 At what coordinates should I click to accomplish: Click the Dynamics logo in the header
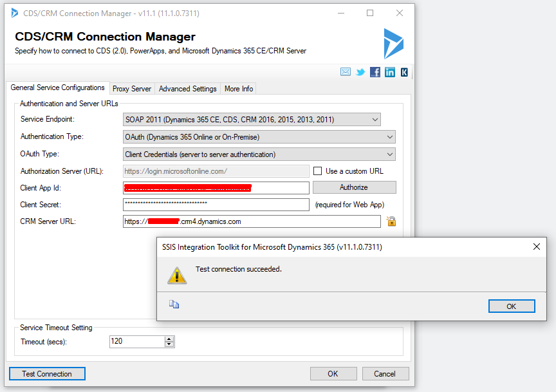394,44
